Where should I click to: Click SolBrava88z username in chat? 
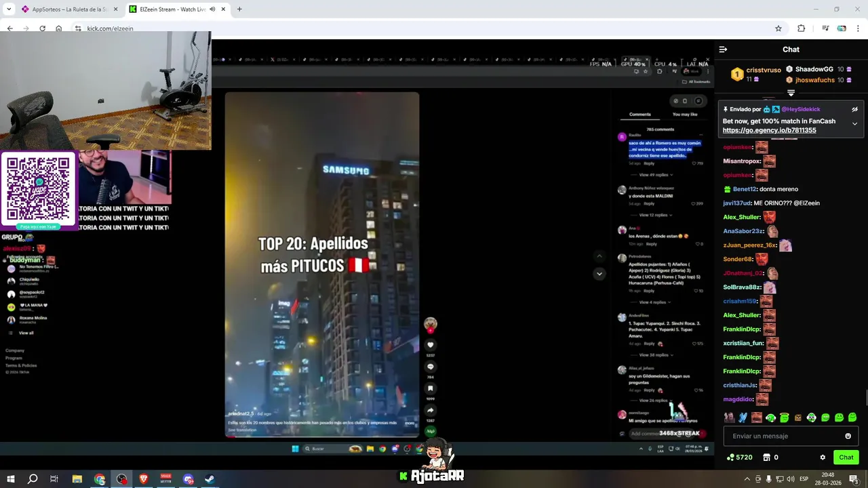(x=742, y=287)
